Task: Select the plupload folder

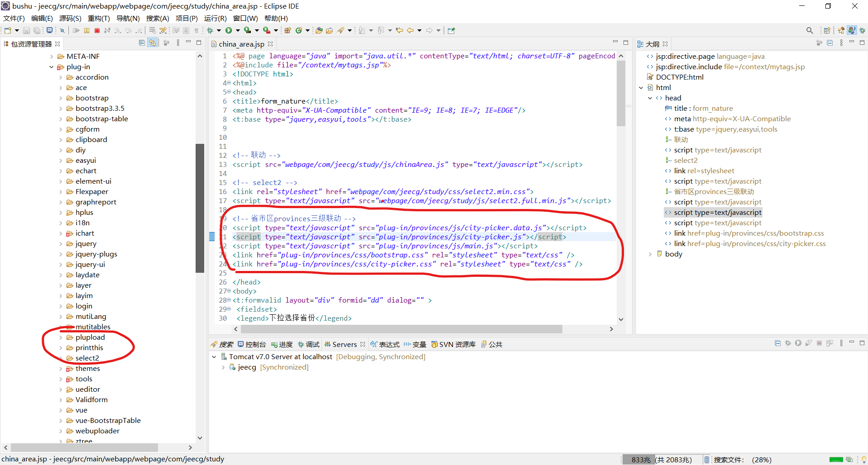Action: pyautogui.click(x=90, y=337)
